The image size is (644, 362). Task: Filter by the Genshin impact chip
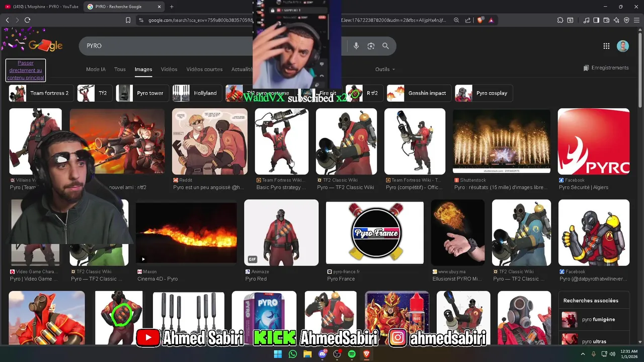click(x=419, y=93)
